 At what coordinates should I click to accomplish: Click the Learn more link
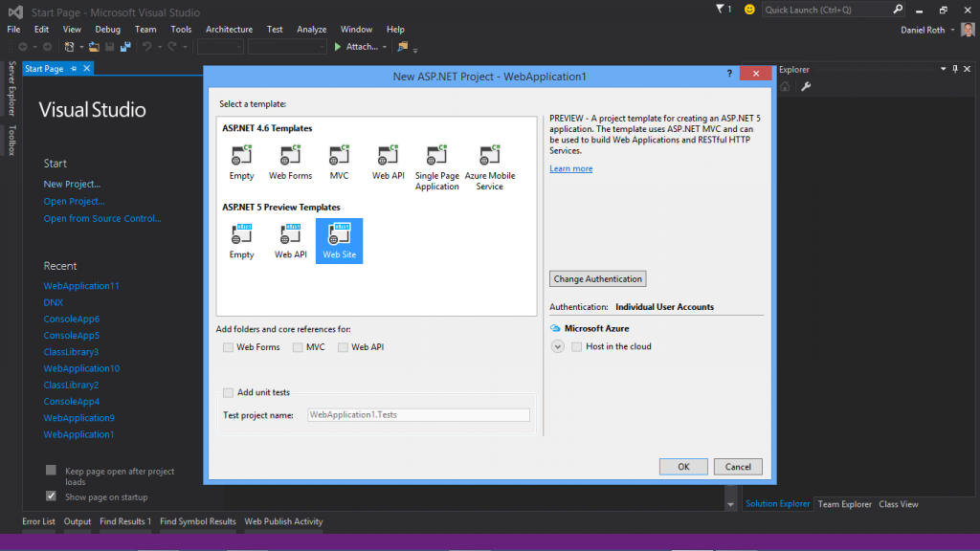point(570,168)
